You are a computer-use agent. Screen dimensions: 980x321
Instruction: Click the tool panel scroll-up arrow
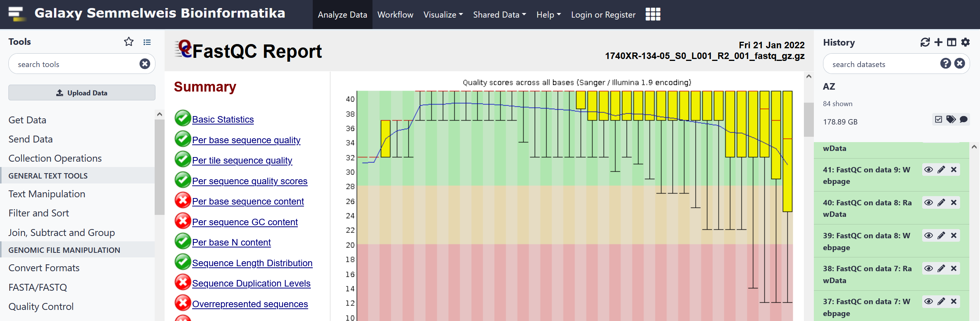(x=160, y=114)
